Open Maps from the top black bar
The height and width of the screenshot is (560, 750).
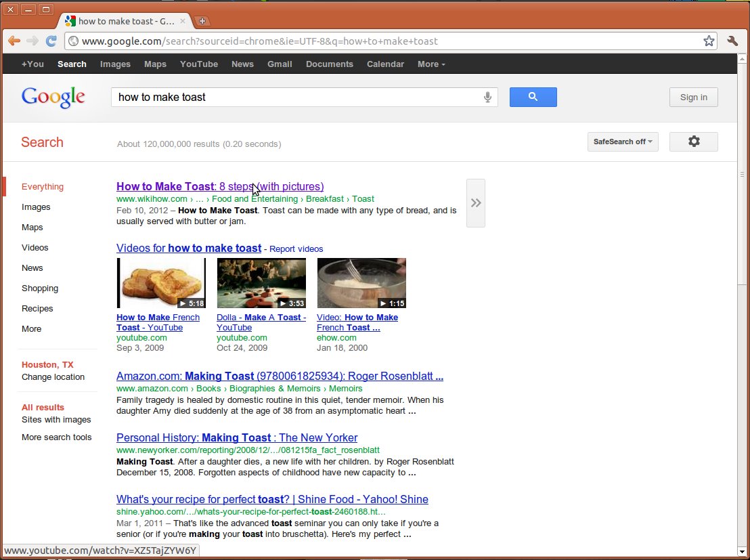[x=156, y=64]
